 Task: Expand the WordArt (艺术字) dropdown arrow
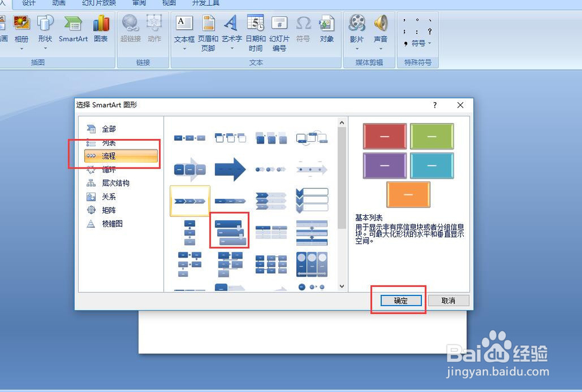click(x=232, y=49)
